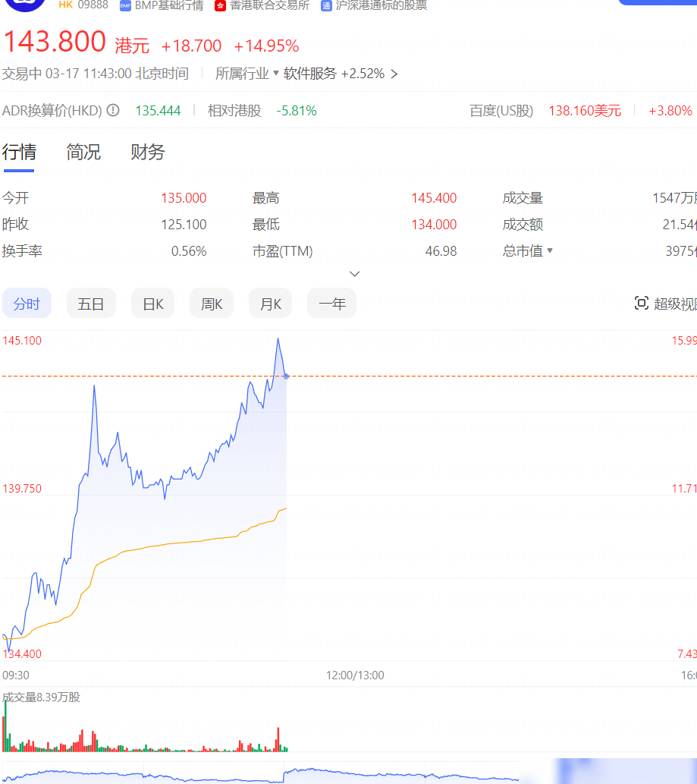The image size is (697, 784).
Task: Click the 换手率 value 0.56%
Action: tap(189, 251)
